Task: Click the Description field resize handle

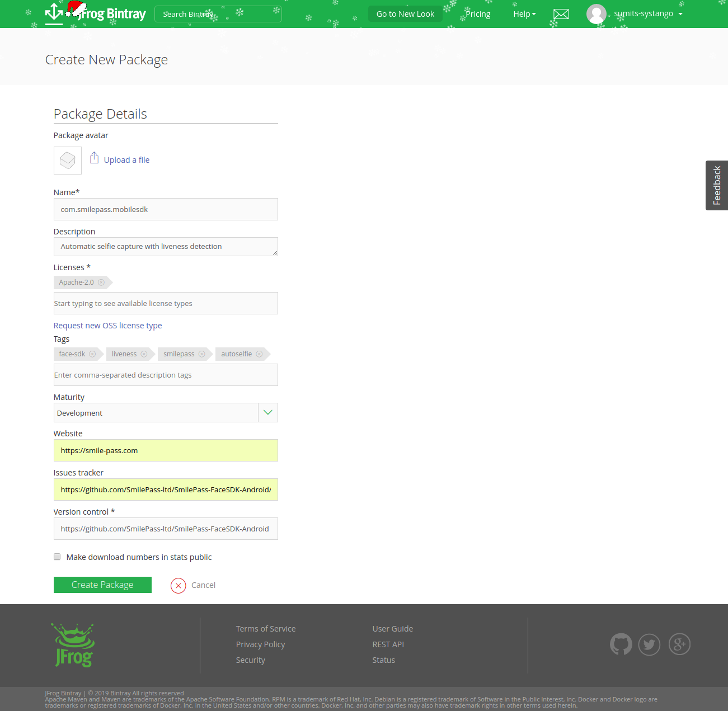Action: pyautogui.click(x=275, y=253)
